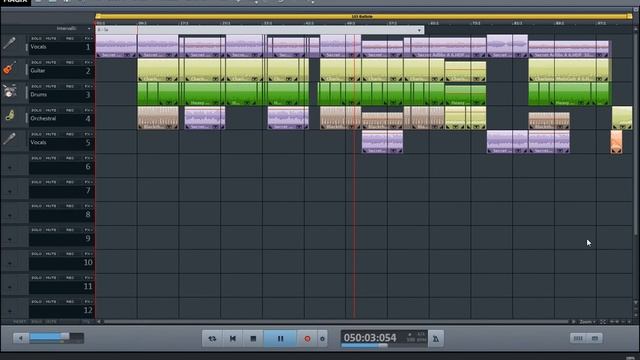Arm REC on empty track 9
This screenshot has width=640, height=360.
tap(70, 230)
